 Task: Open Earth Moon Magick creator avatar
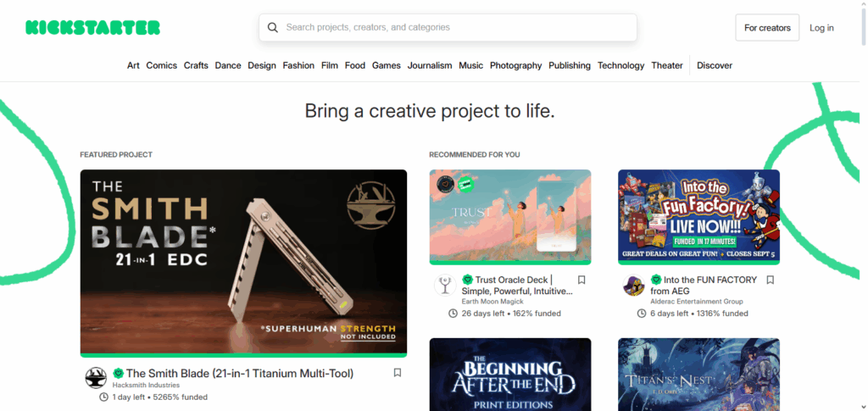(x=445, y=285)
